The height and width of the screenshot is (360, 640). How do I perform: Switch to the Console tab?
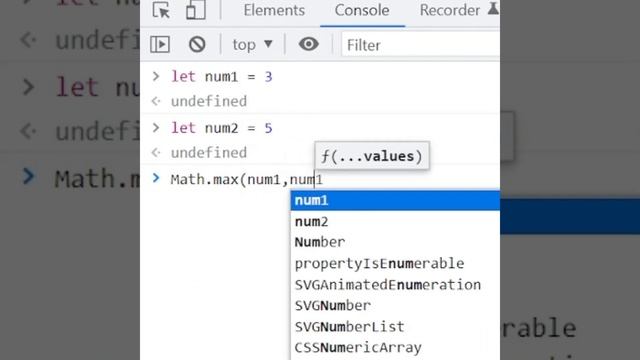tap(362, 10)
